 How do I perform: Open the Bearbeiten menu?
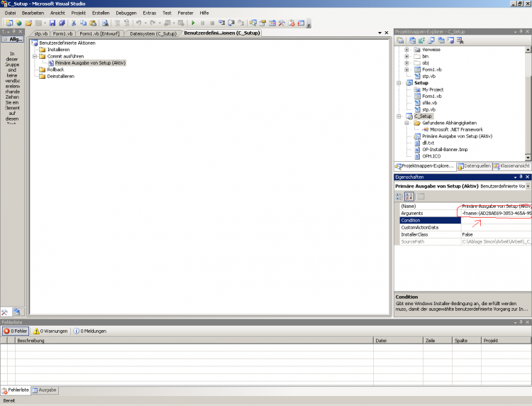click(x=33, y=13)
